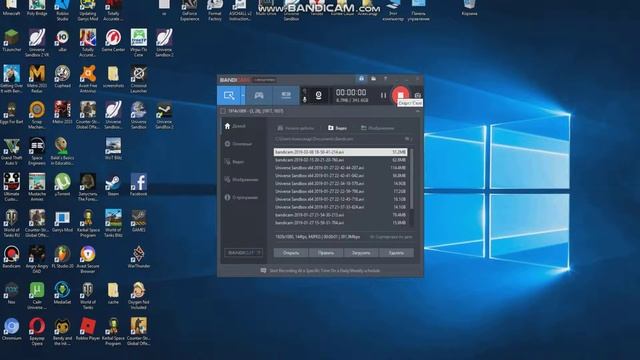
Task: Open Game Center desktop icon
Action: 113,41
